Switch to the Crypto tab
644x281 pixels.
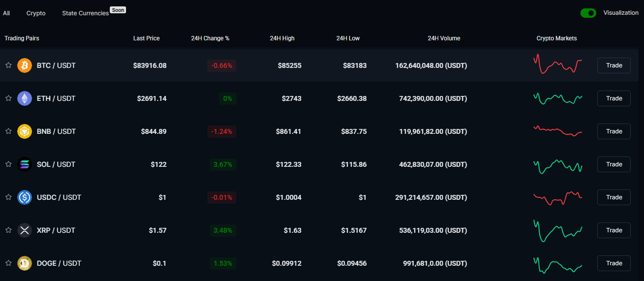point(36,13)
